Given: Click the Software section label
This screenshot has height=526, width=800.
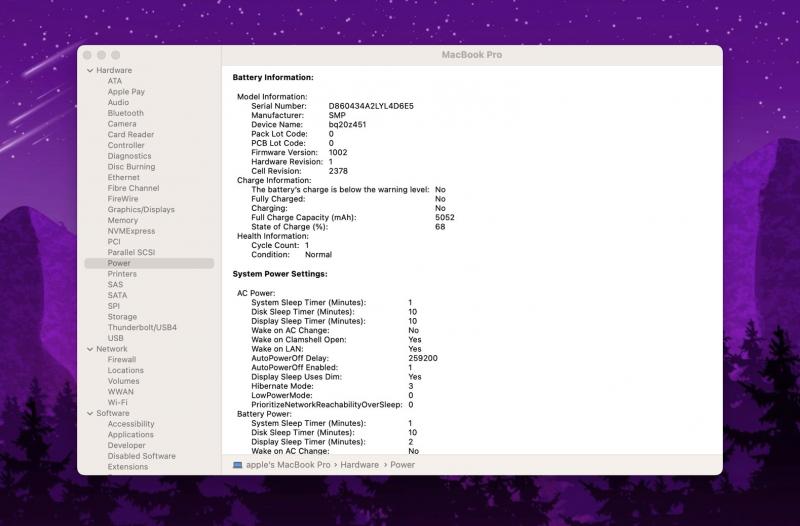Looking at the screenshot, I should (x=113, y=413).
